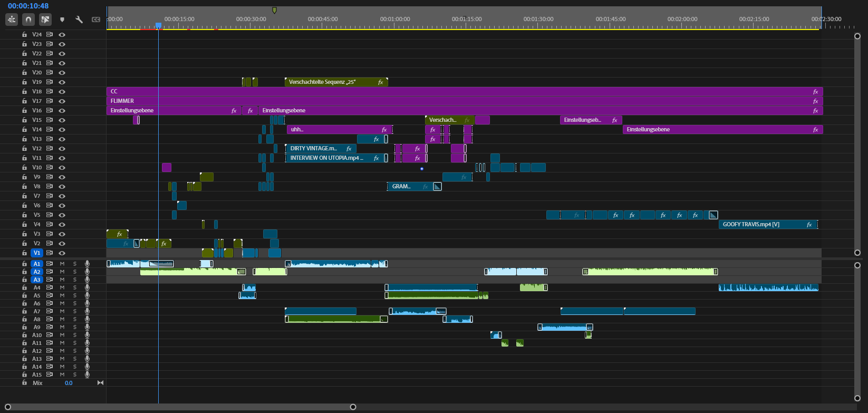The image size is (868, 413).
Task: Lock track V10 with padlock
Action: coord(24,167)
